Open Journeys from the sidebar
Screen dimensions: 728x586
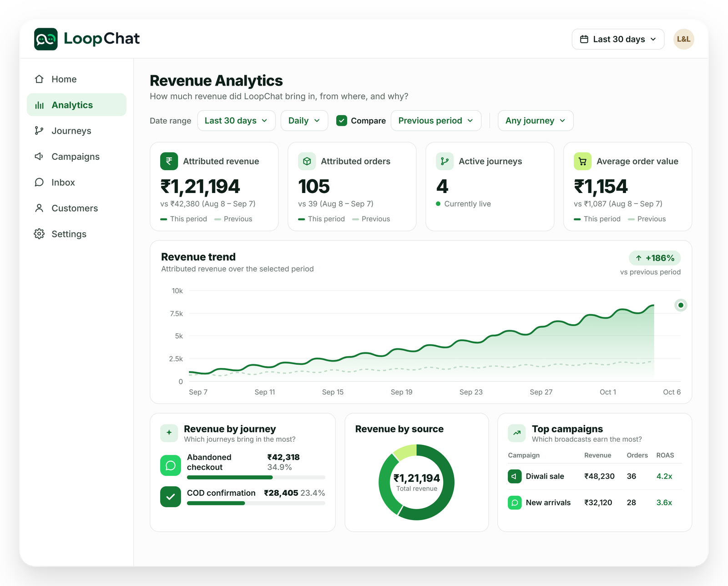tap(76, 131)
